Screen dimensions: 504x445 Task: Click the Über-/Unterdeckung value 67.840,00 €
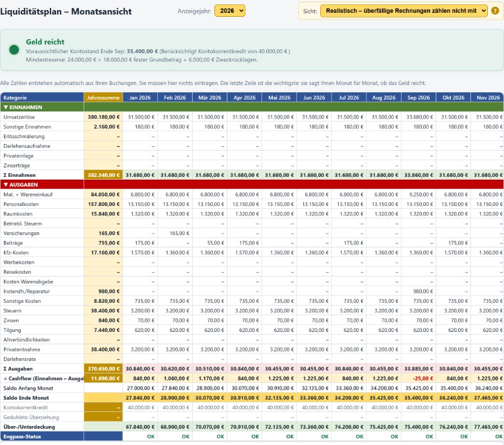coord(140,427)
